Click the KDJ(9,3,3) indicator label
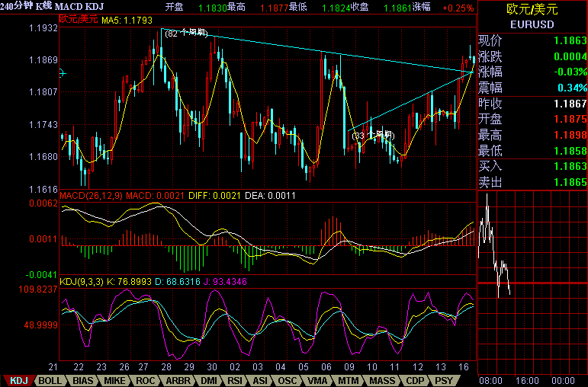The height and width of the screenshot is (387, 588). pos(82,281)
